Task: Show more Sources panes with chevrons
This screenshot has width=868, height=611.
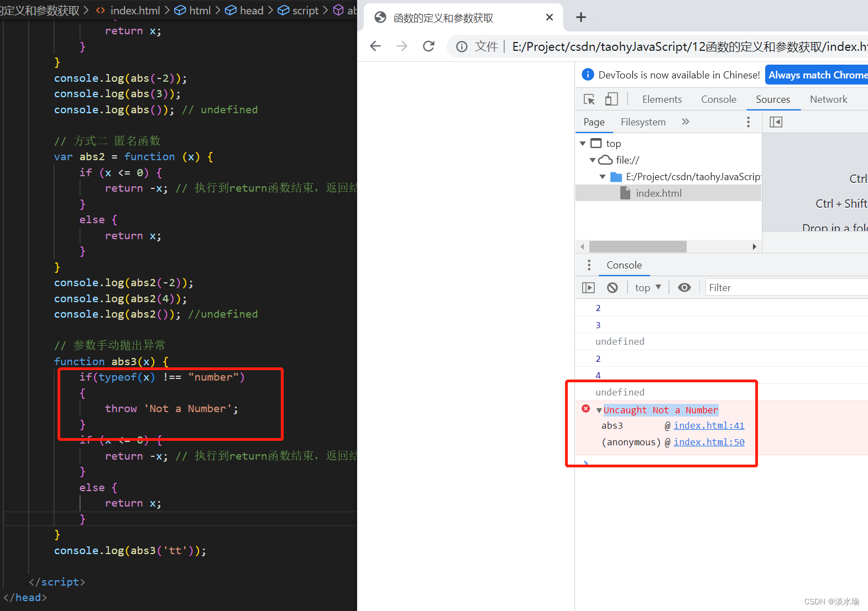Action: 686,122
